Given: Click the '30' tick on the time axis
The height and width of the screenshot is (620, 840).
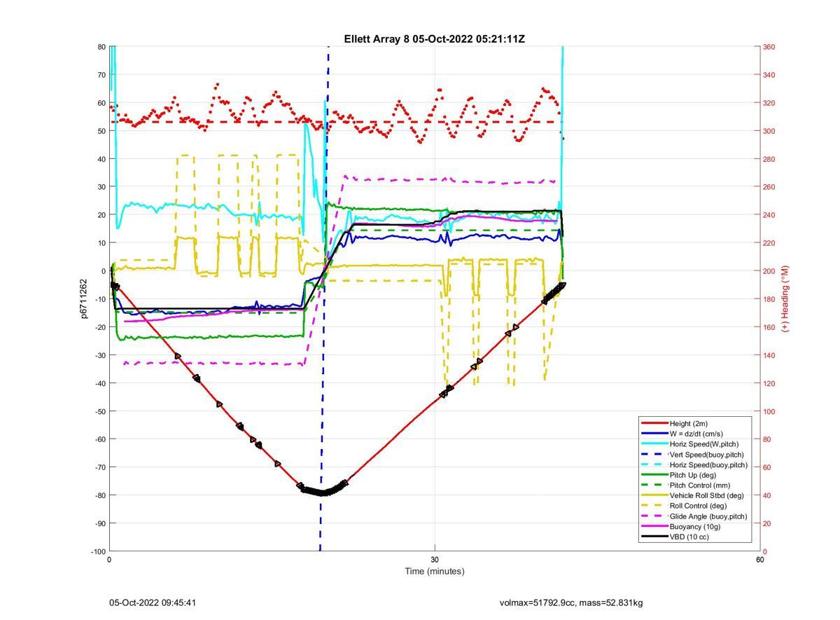Looking at the screenshot, I should coord(435,560).
